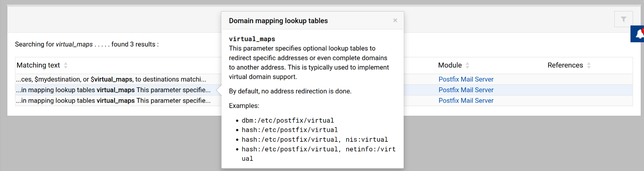The height and width of the screenshot is (171, 644).
Task: Click the References column header
Action: [x=565, y=65]
